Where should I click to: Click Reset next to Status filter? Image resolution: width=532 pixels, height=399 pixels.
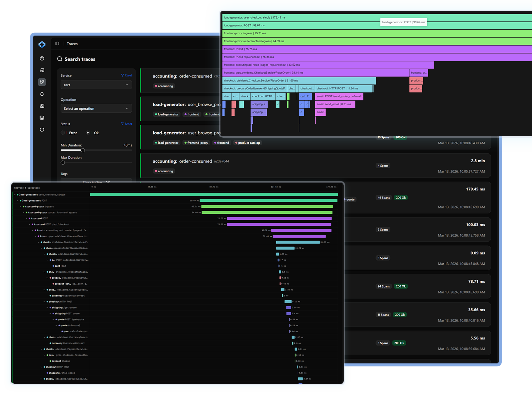(x=126, y=124)
